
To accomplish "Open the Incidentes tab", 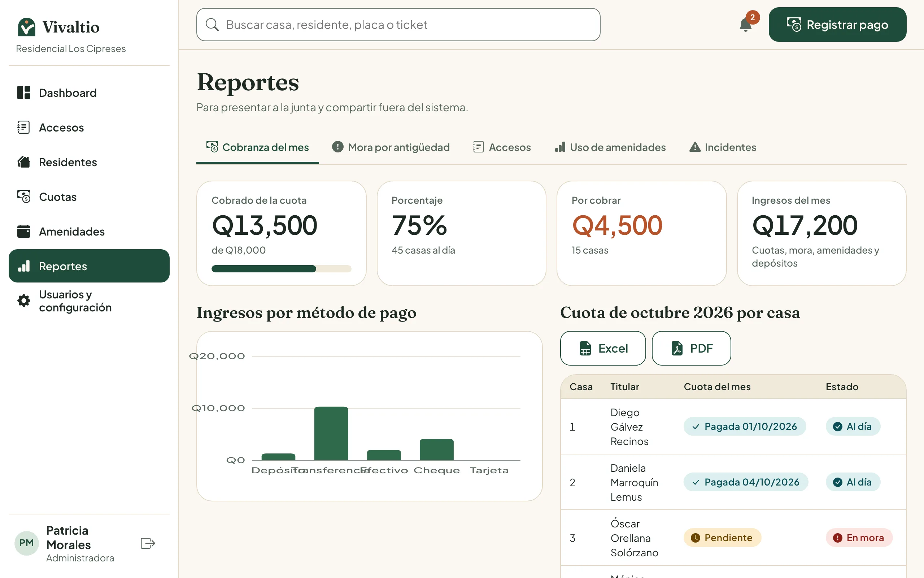I will (723, 147).
